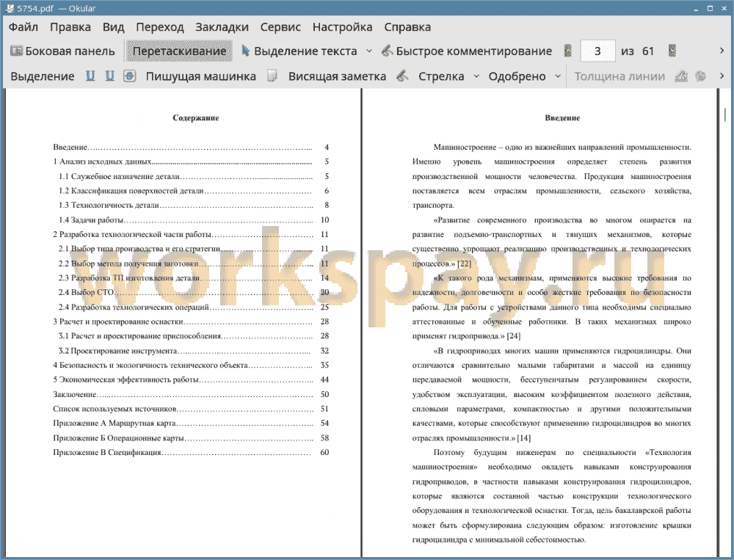The image size is (734, 560).
Task: Select the Одобрено stamp tool
Action: pyautogui.click(x=517, y=76)
